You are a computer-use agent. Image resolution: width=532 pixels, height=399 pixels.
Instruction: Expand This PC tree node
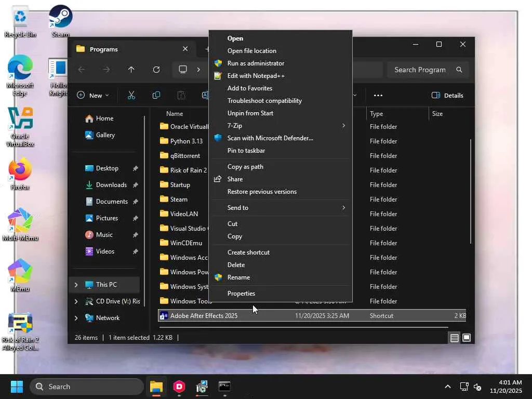(x=76, y=285)
